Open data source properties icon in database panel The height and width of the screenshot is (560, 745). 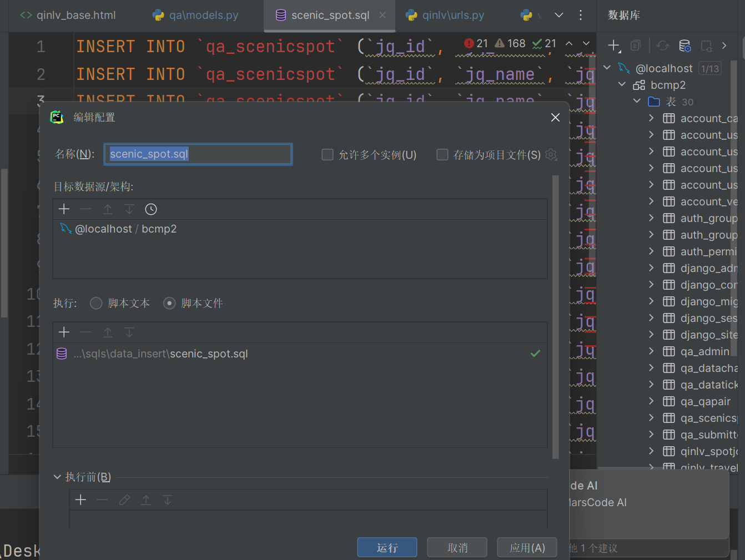(685, 46)
